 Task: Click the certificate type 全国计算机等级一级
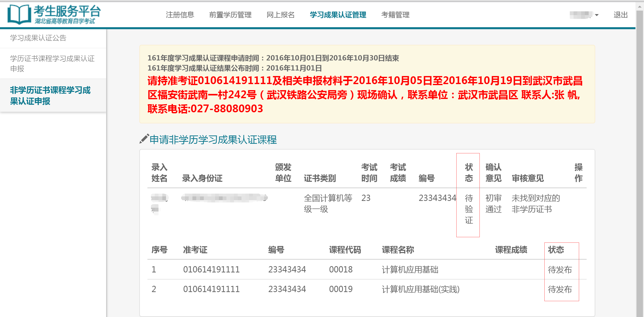click(328, 203)
